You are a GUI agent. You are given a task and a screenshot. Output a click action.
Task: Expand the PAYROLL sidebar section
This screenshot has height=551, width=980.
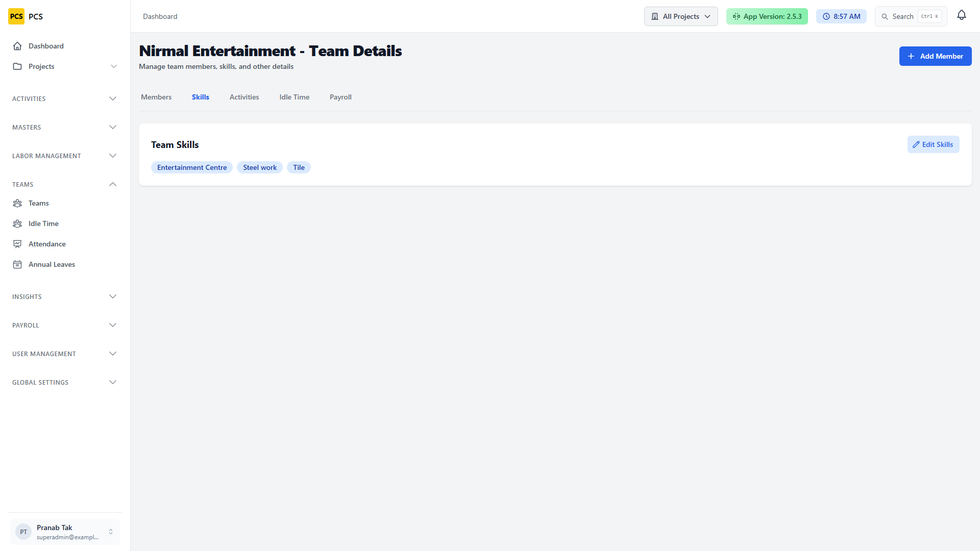65,325
